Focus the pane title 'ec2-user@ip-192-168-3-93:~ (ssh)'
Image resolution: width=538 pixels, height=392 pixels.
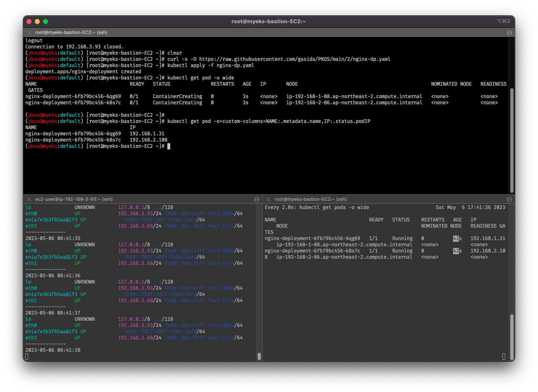coord(74,199)
